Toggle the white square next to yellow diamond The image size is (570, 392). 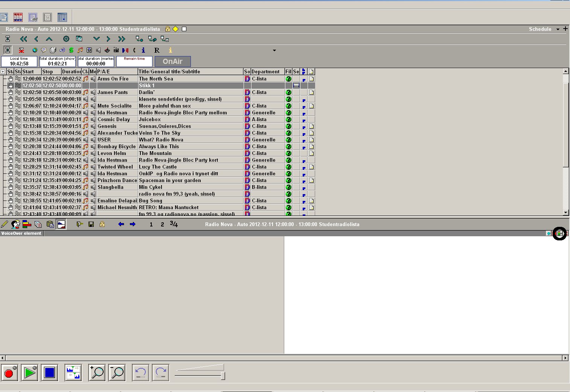click(x=184, y=29)
